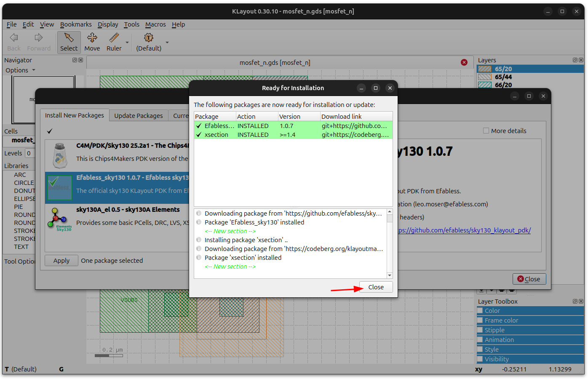Screen dimensions: 588x379
Task: Click the Apply button
Action: [61, 261]
